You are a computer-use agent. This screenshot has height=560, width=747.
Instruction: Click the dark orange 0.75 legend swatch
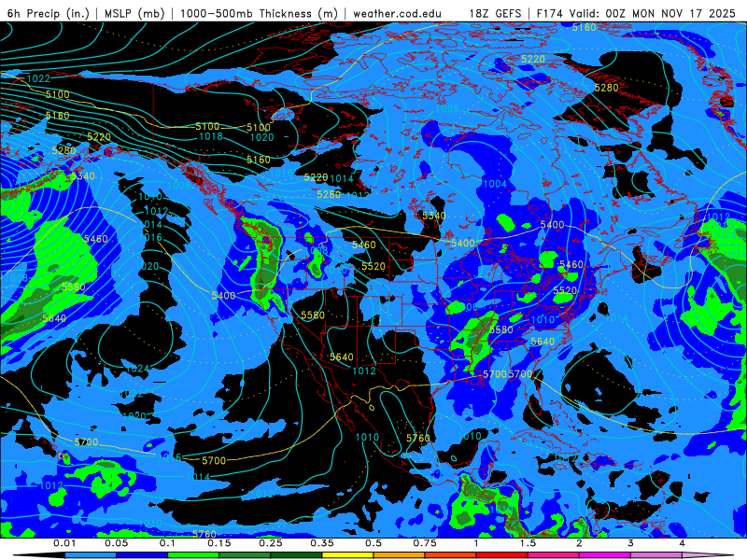(x=451, y=555)
